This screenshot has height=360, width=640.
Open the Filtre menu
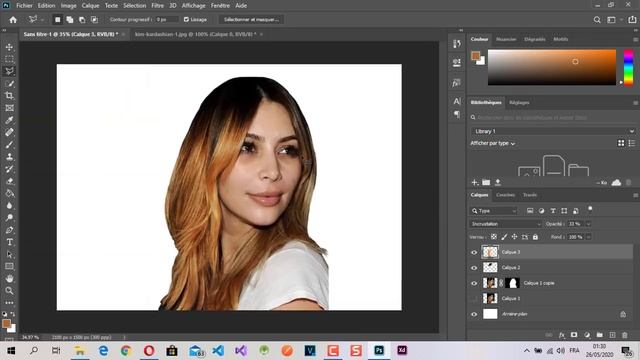(x=157, y=6)
